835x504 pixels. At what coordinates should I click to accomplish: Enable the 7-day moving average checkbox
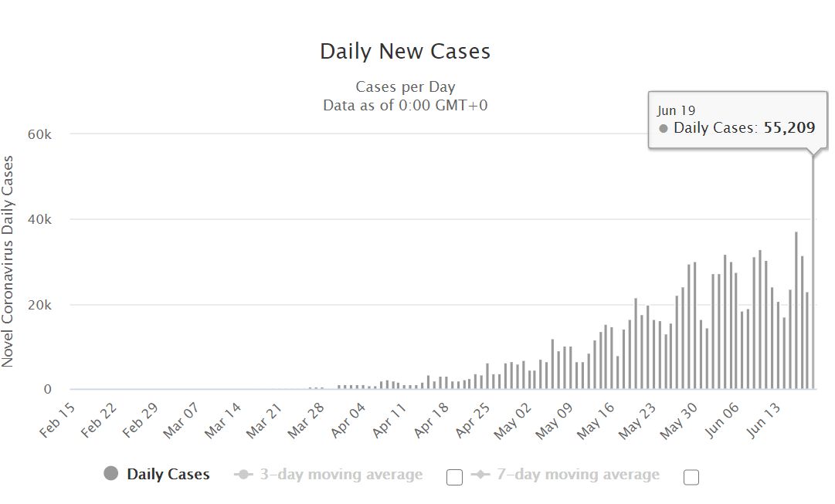pos(691,477)
